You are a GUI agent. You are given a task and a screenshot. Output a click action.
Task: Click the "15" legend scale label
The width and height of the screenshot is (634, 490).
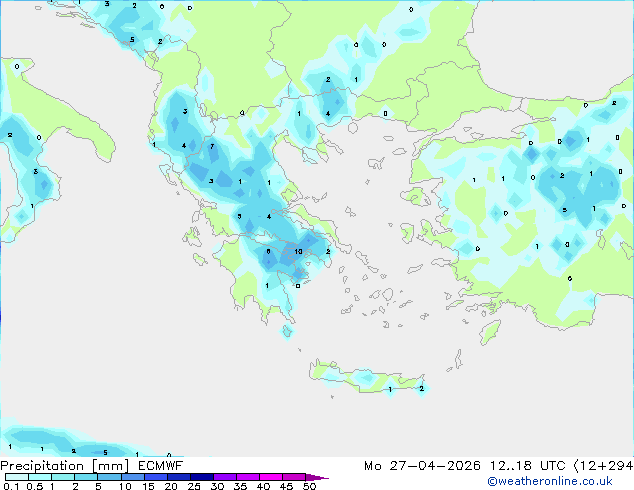(x=148, y=486)
